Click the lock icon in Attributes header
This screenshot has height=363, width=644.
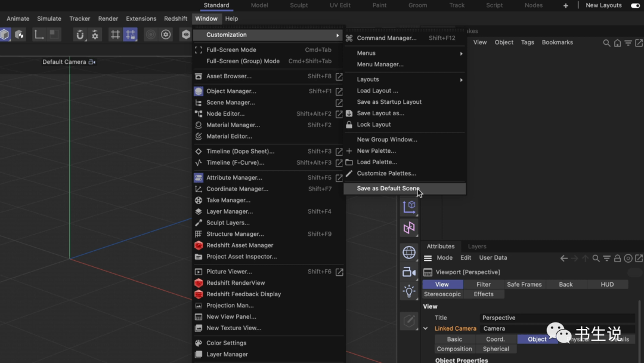617,257
